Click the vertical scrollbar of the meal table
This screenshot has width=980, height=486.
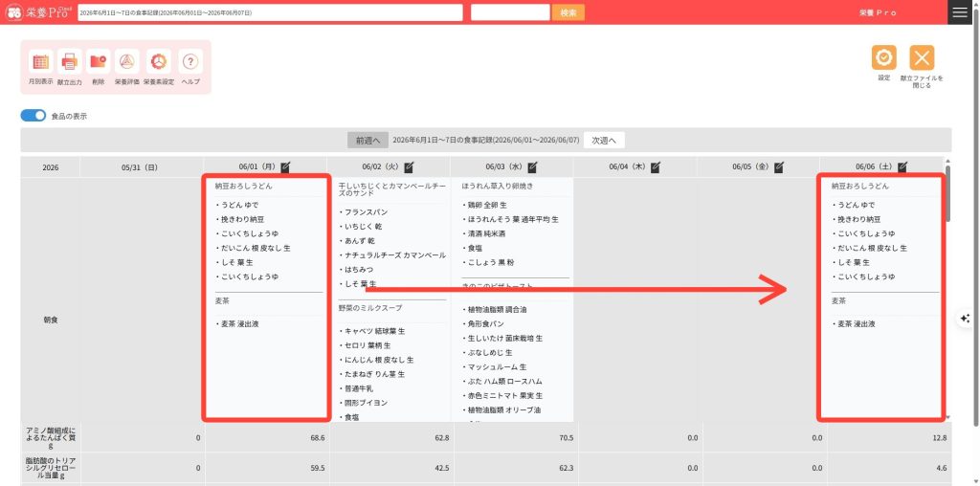(948, 193)
